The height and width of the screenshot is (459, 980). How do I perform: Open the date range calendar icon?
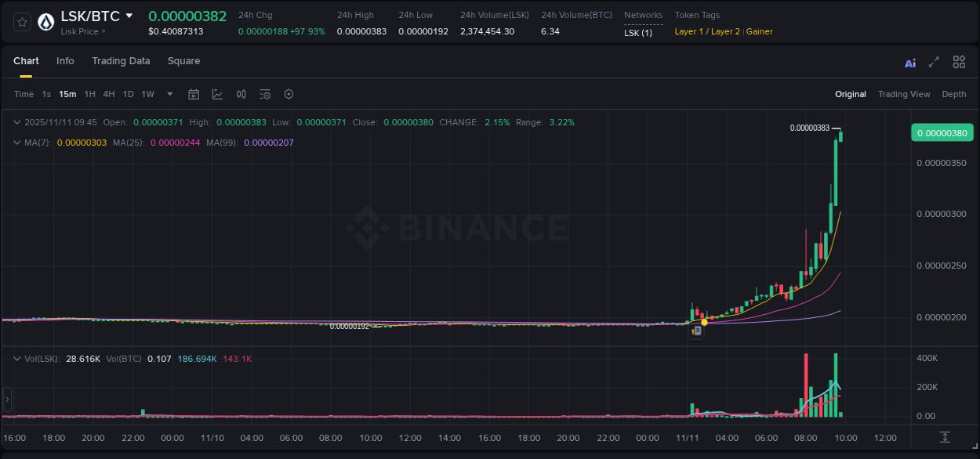(194, 94)
